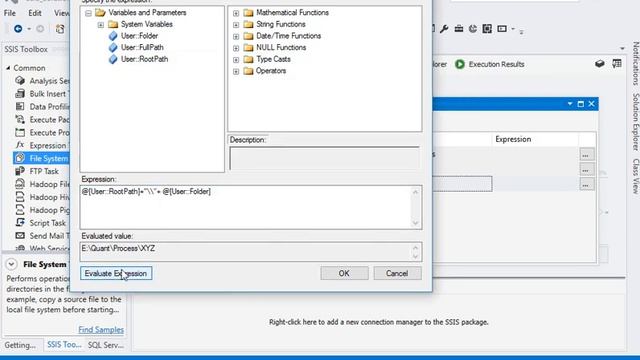Expand the String Functions folder

[x=236, y=25]
